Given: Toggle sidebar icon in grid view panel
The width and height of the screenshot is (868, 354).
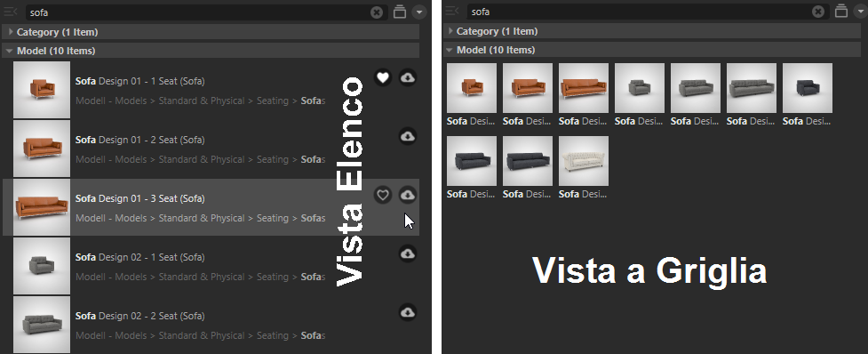Looking at the screenshot, I should point(452,11).
